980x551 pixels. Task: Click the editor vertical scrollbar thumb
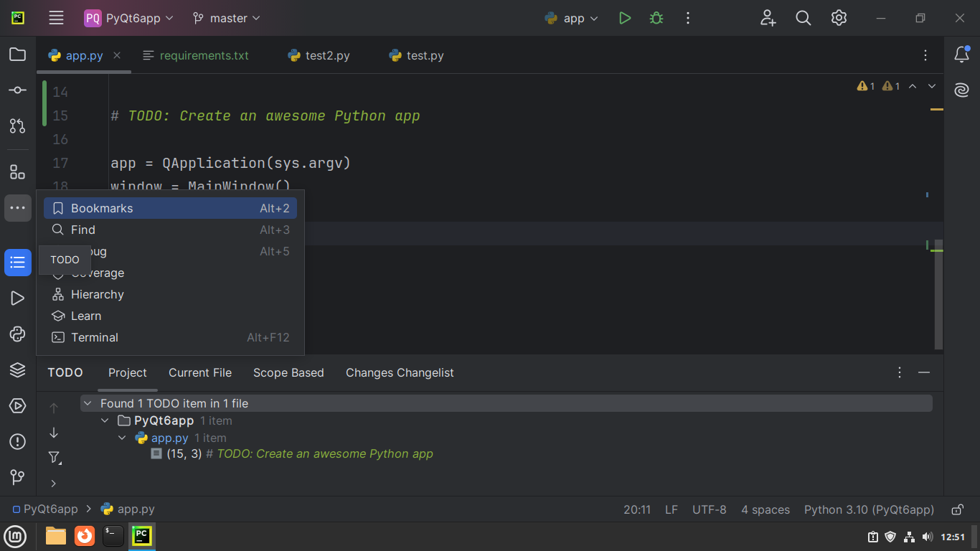click(939, 294)
